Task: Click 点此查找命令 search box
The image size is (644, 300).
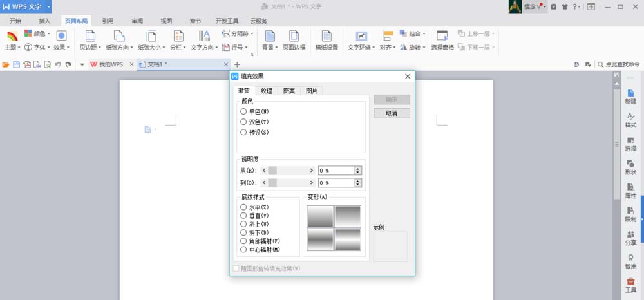Action: (619, 64)
